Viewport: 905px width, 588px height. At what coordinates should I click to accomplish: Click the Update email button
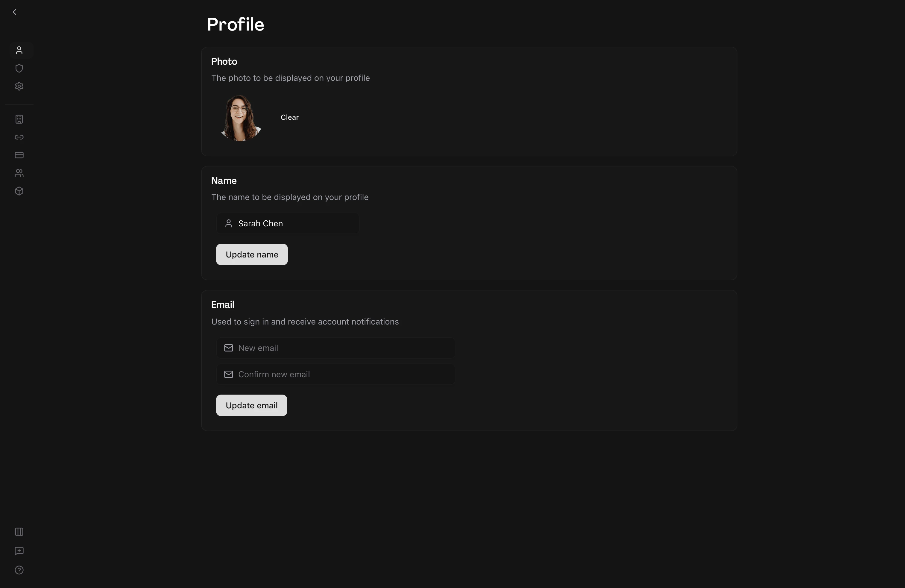click(x=251, y=405)
